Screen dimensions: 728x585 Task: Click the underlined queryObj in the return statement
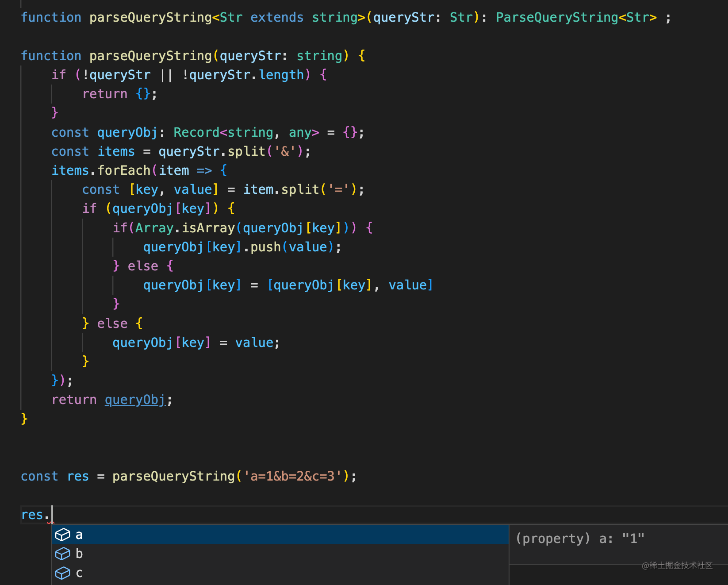134,400
